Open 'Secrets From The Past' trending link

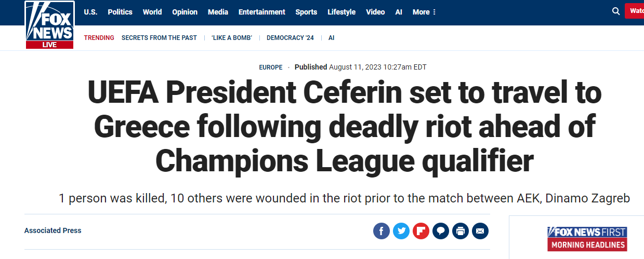pos(159,38)
